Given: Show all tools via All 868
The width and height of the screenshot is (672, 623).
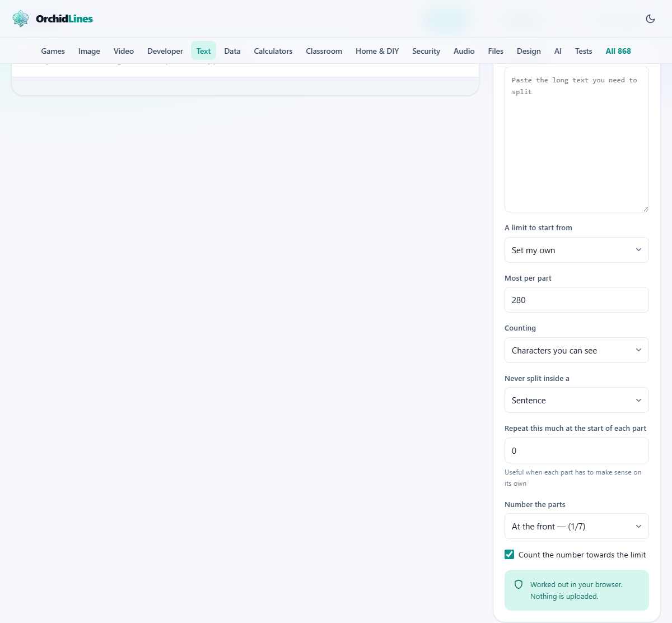Looking at the screenshot, I should [x=618, y=51].
